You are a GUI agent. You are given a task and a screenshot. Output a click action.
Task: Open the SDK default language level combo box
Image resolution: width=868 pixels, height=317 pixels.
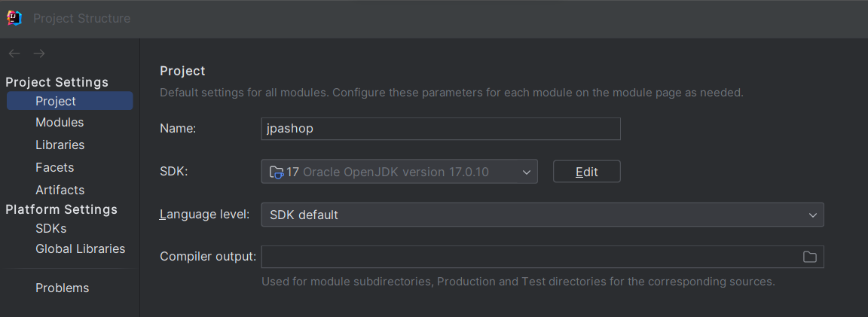tap(527, 215)
